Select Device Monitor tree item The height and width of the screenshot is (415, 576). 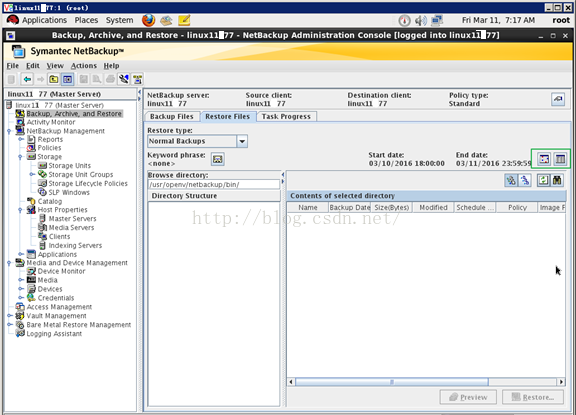[61, 271]
